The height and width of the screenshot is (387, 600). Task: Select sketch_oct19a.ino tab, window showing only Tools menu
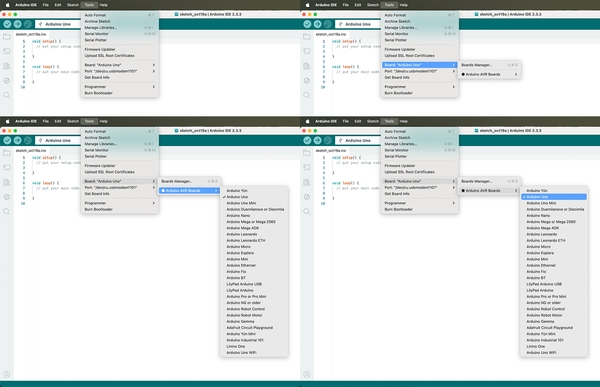click(31, 34)
